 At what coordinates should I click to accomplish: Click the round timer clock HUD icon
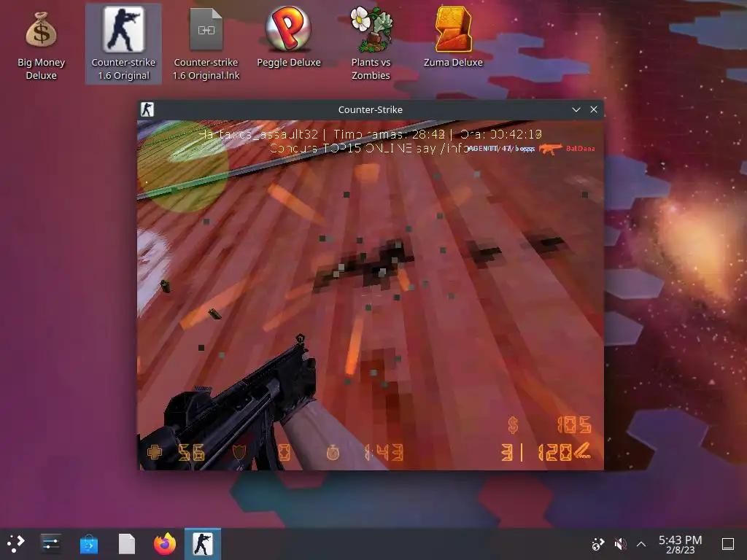(x=333, y=452)
